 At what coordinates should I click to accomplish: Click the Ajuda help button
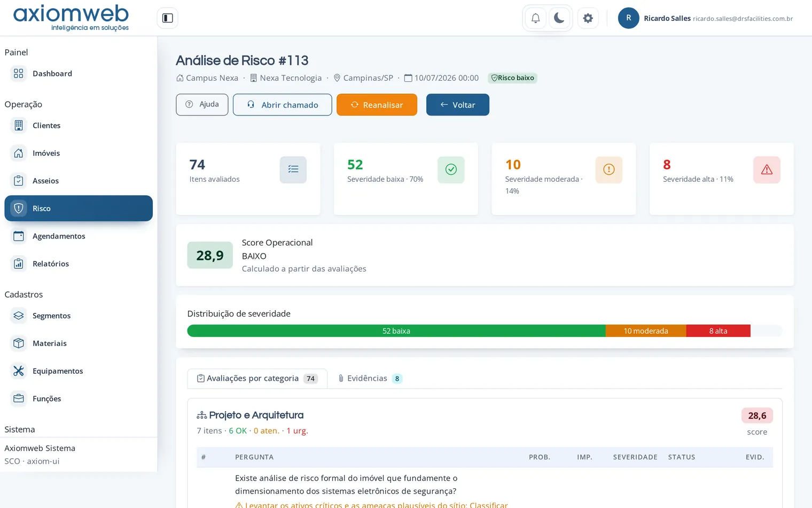202,105
